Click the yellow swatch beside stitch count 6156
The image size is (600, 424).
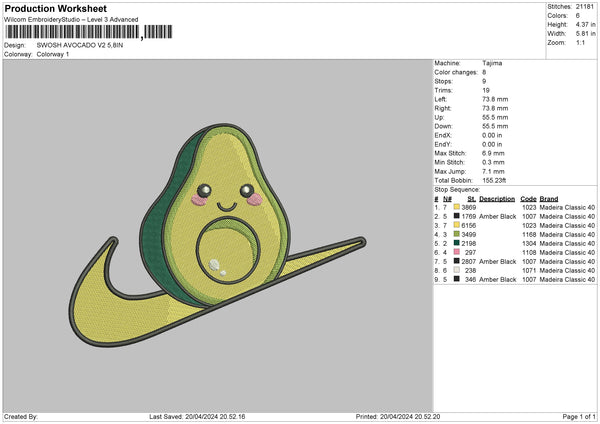pyautogui.click(x=457, y=225)
